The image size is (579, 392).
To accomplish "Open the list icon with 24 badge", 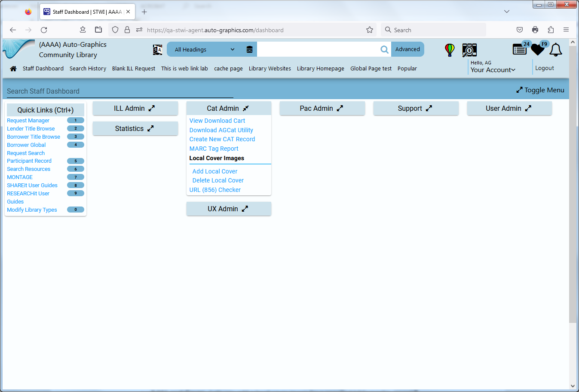I will pos(520,49).
